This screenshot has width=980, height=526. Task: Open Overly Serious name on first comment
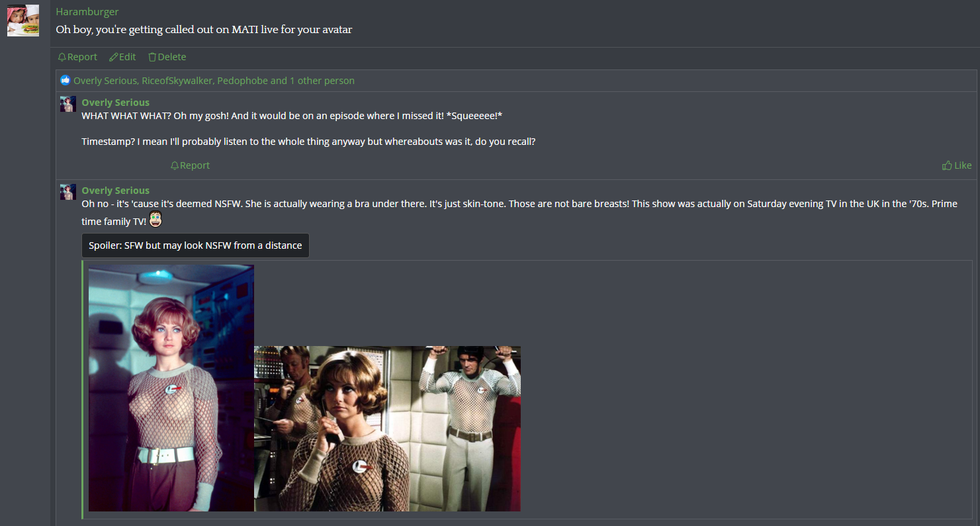115,103
